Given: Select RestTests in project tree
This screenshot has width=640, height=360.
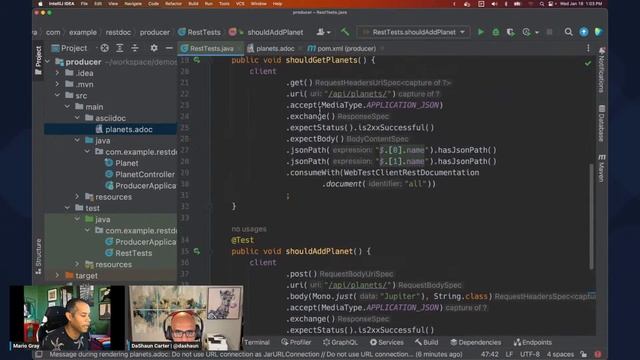Looking at the screenshot, I should (129, 253).
